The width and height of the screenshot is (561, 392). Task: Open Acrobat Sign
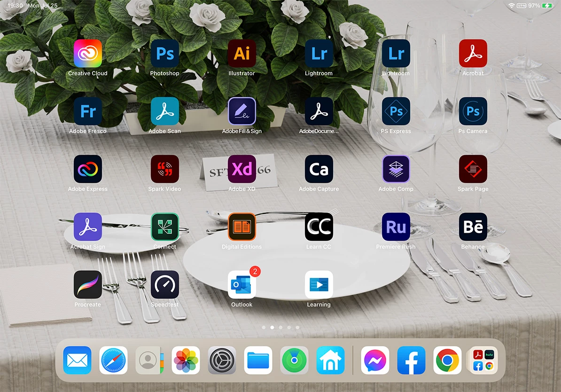tap(88, 227)
